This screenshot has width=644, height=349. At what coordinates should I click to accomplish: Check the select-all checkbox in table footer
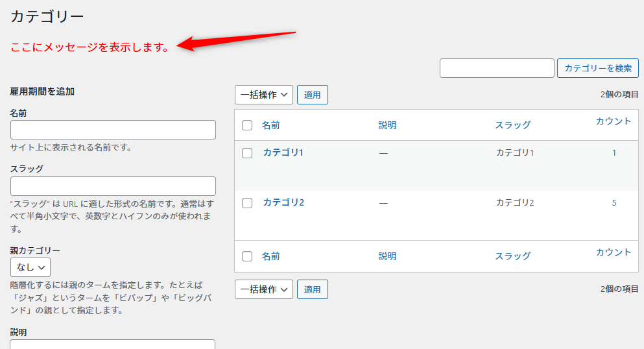point(247,256)
